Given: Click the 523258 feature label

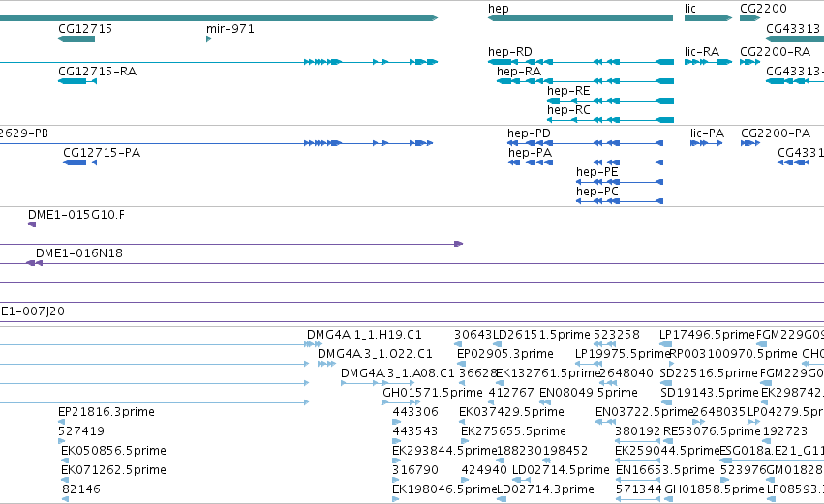Looking at the screenshot, I should pos(617,335).
